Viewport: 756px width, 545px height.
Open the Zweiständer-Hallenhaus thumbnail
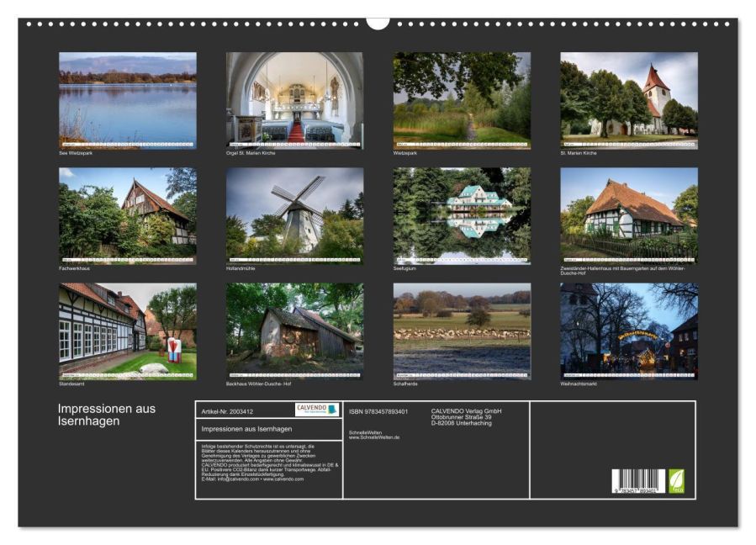629,215
